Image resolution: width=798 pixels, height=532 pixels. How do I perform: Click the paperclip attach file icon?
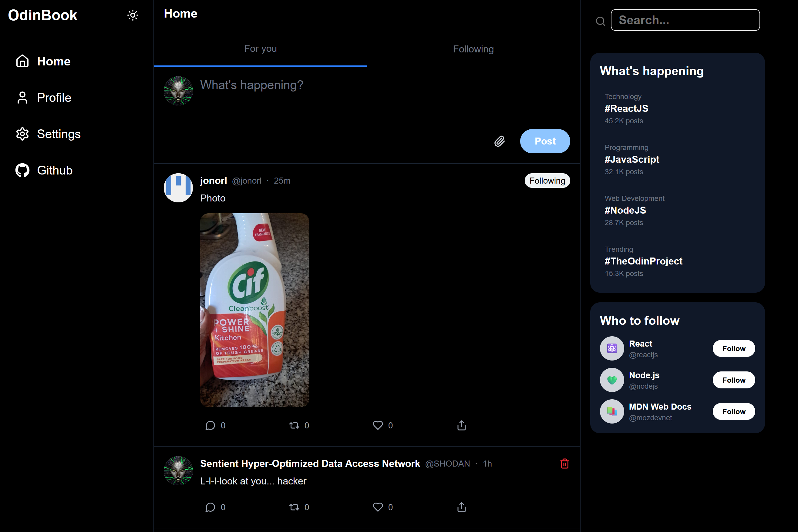tap(499, 141)
